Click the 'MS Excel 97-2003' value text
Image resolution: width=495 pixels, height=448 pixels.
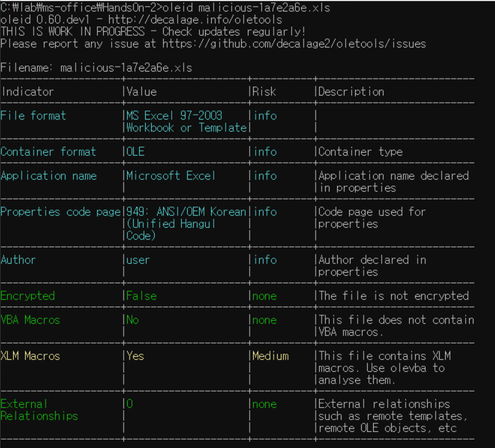[174, 116]
